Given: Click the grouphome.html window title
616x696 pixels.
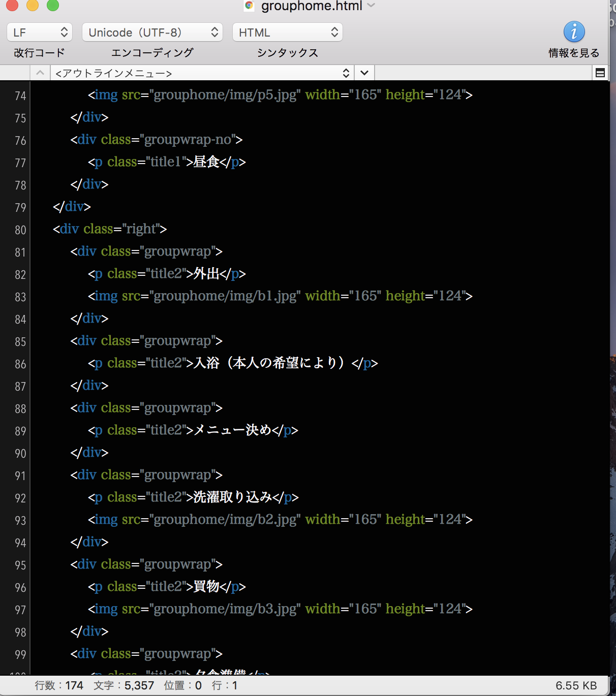Looking at the screenshot, I should pyautogui.click(x=311, y=6).
